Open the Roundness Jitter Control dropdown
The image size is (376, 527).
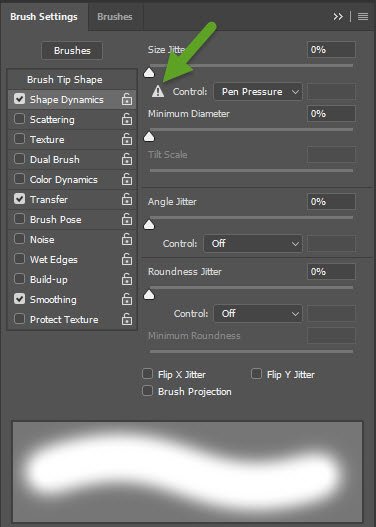tap(258, 314)
